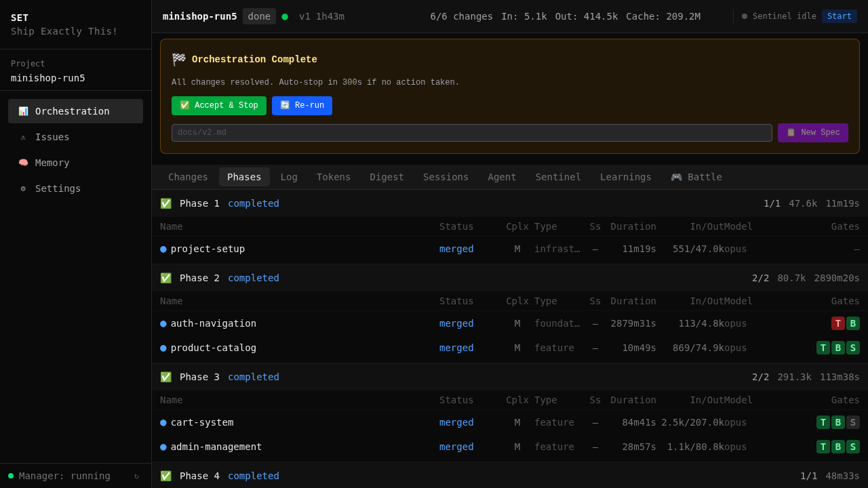Click the Accept & Stop button

pyautogui.click(x=219, y=106)
